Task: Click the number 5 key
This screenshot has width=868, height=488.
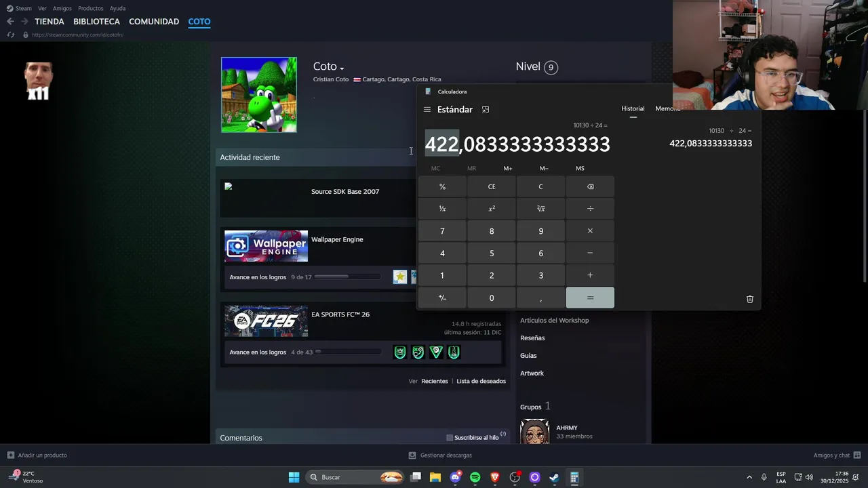Action: (492, 253)
